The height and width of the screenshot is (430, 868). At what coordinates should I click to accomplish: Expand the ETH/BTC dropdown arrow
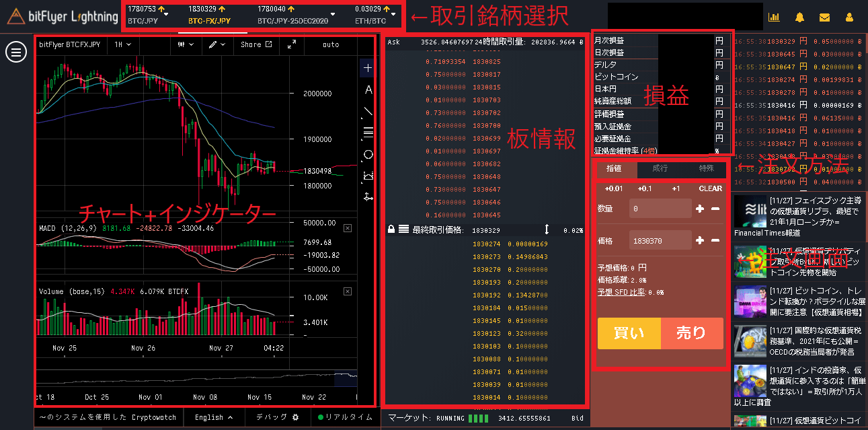tap(393, 13)
